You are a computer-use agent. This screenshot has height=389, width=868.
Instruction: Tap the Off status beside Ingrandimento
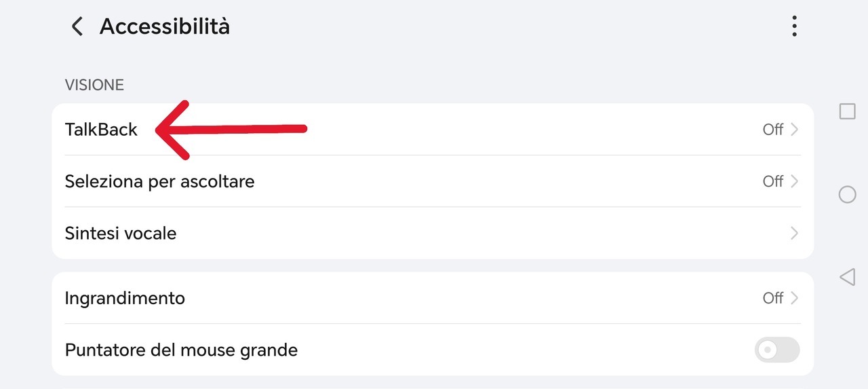tap(773, 298)
